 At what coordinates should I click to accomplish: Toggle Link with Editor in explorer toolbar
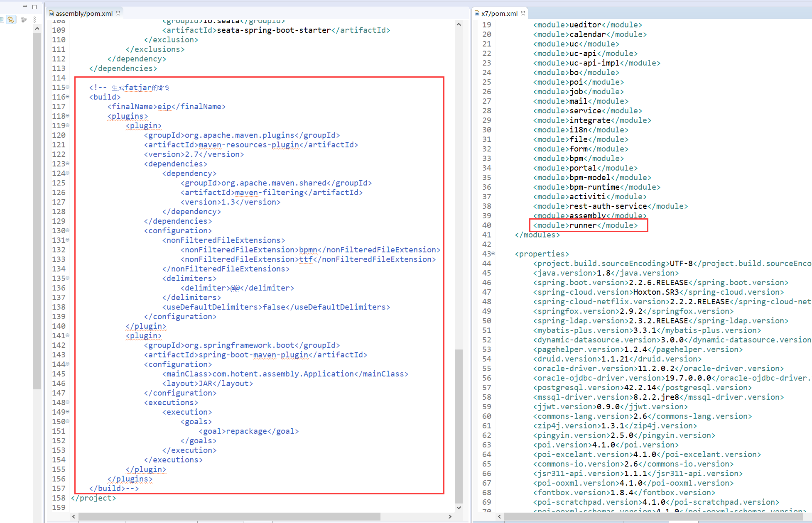click(x=11, y=20)
